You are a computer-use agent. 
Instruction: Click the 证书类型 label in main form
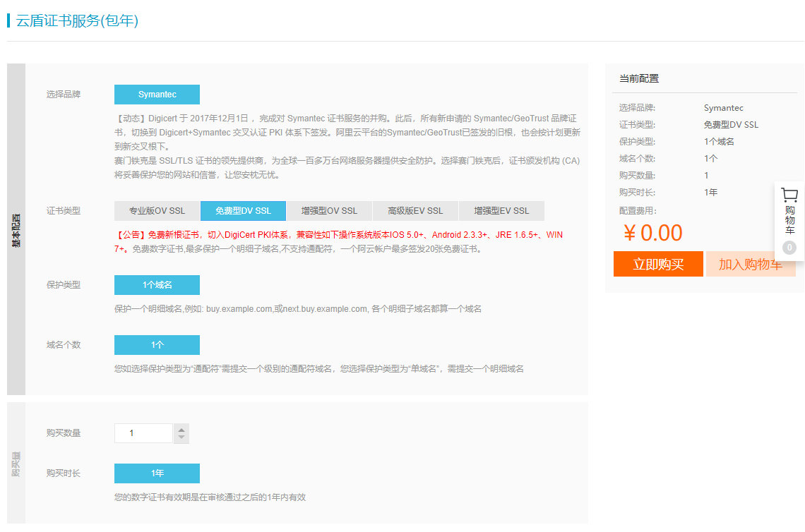pyautogui.click(x=63, y=211)
